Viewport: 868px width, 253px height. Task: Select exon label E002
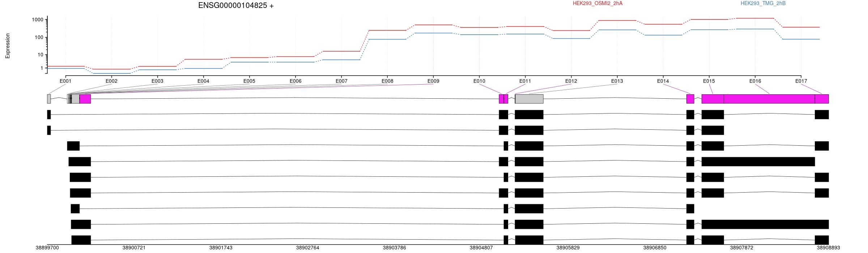tap(111, 81)
